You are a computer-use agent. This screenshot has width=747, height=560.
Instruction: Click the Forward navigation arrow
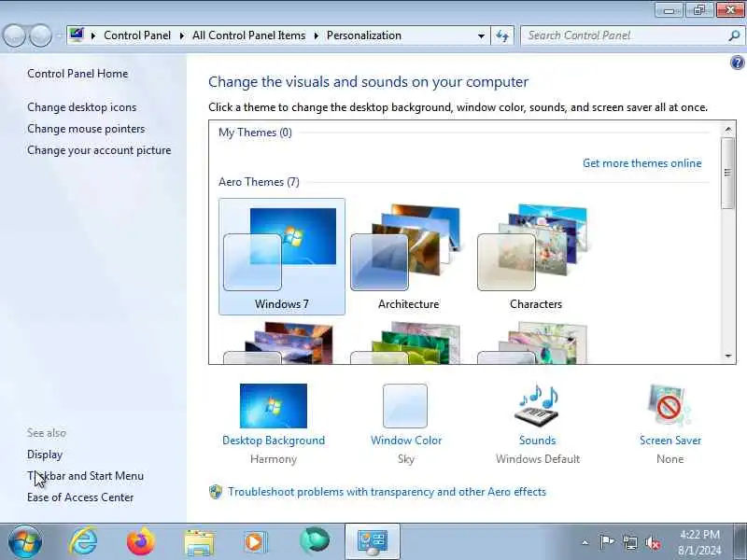click(41, 35)
